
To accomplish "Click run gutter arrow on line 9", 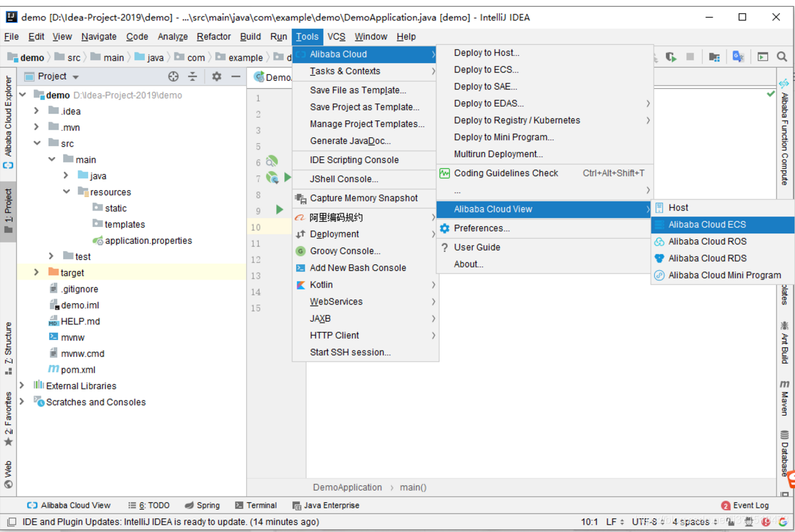I will click(x=280, y=210).
